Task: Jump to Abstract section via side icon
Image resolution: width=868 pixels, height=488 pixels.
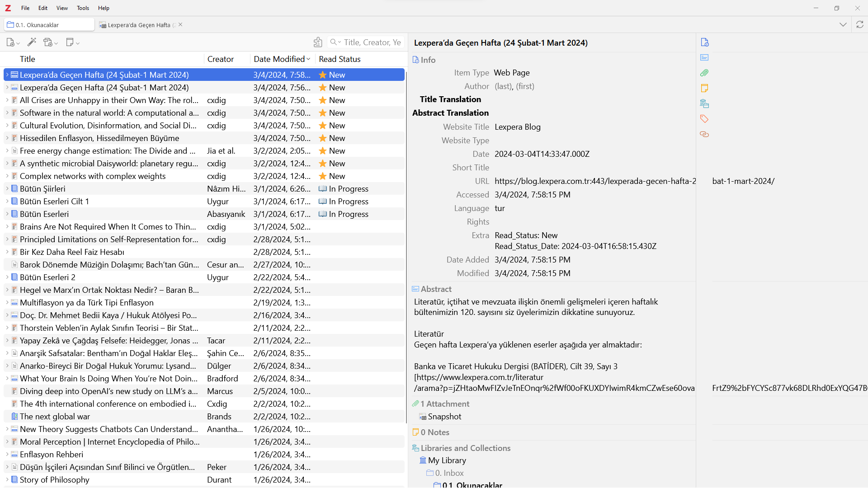Action: [x=704, y=57]
